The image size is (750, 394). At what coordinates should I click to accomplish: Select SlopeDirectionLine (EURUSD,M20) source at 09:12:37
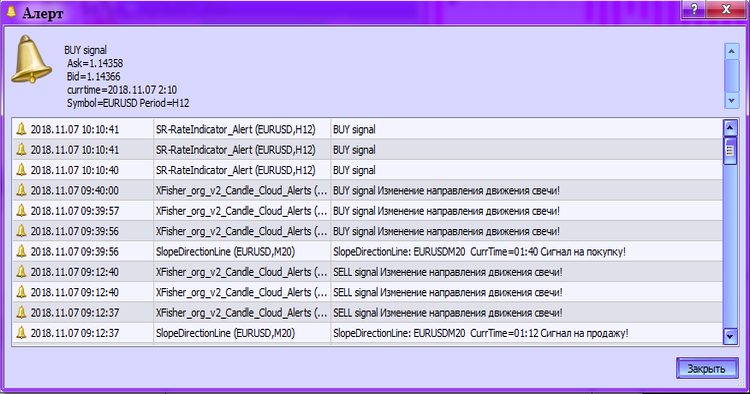click(x=225, y=333)
